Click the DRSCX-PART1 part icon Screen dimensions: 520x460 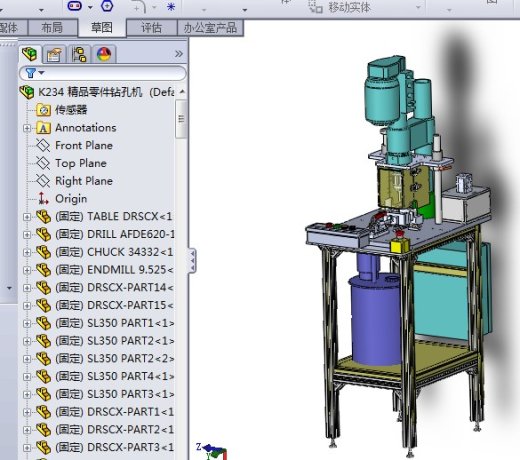43,412
